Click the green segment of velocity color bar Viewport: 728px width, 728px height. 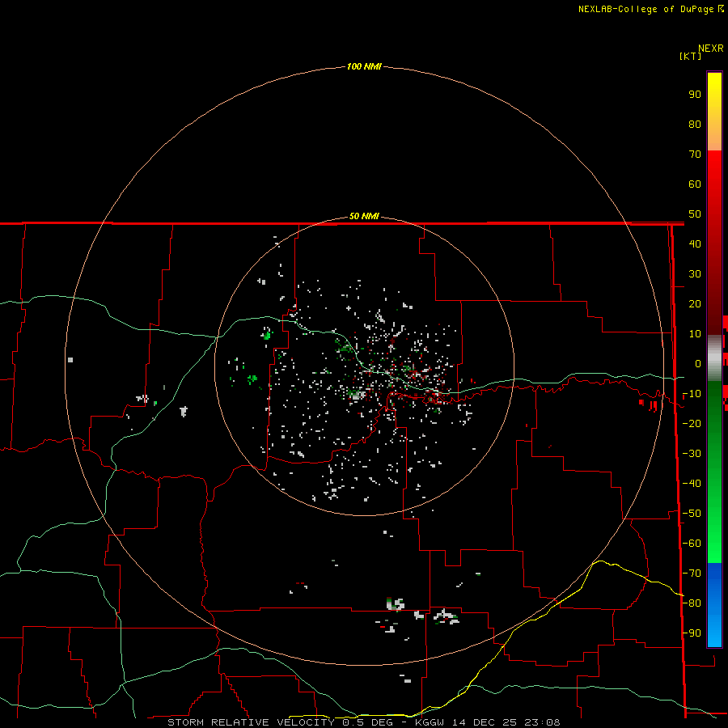click(714, 472)
